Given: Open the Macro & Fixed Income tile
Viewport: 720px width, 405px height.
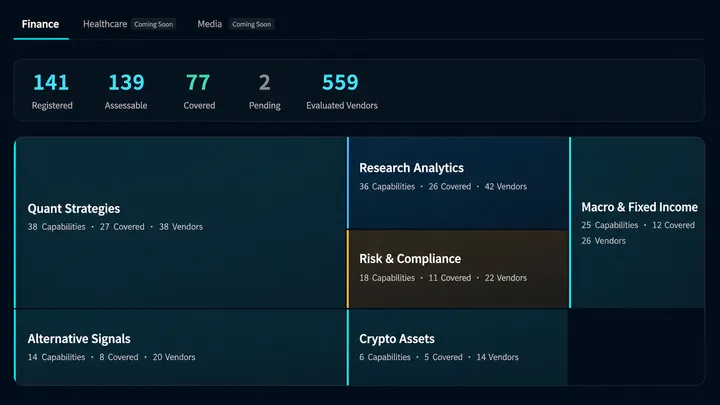Looking at the screenshot, I should click(x=637, y=222).
